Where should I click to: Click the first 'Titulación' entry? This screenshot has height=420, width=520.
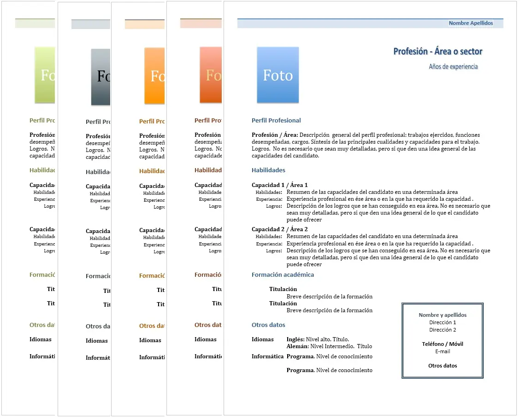coord(283,289)
